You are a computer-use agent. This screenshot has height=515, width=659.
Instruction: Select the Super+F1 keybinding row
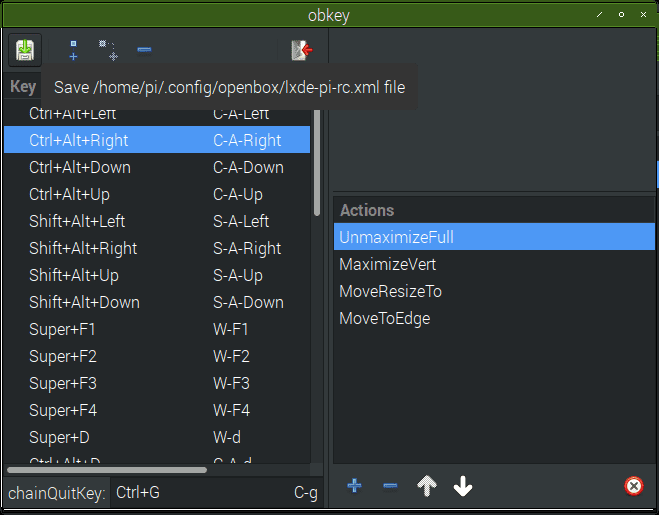click(157, 329)
